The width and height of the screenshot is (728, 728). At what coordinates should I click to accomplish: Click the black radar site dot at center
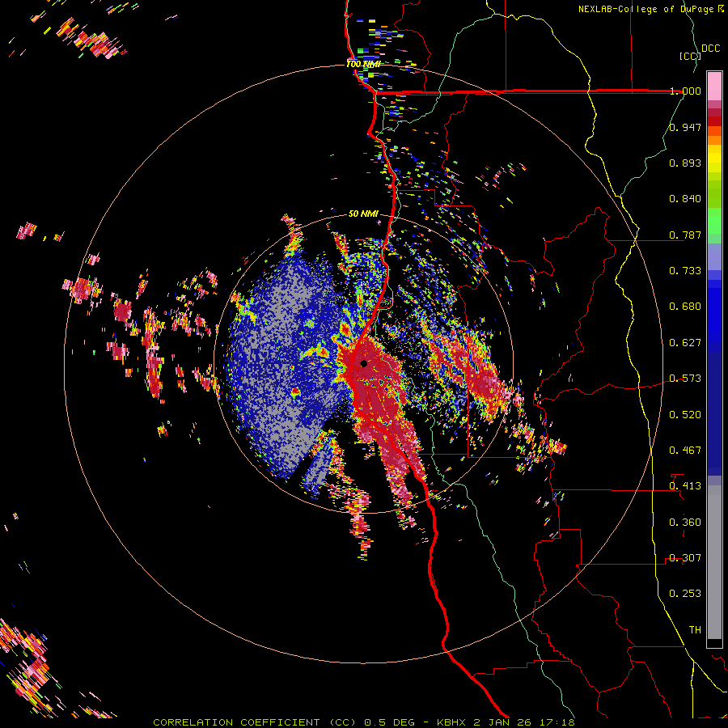[x=364, y=363]
